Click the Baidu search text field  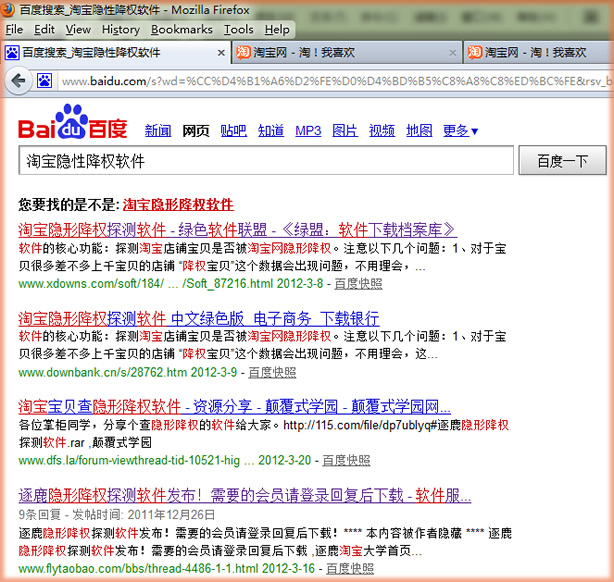(x=267, y=161)
